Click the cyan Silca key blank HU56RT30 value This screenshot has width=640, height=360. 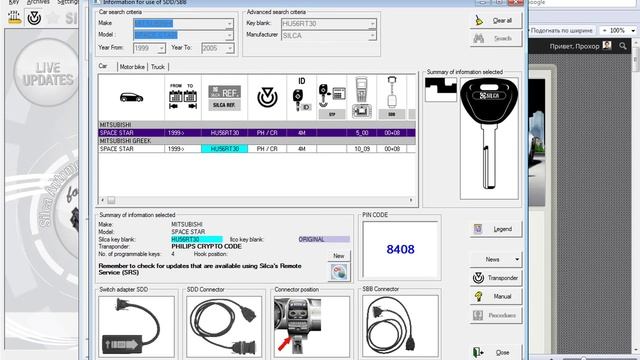point(197,239)
